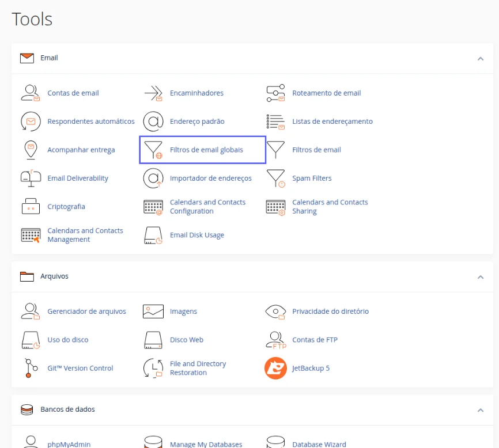Viewport: 499px width, 448px height.
Task: Click the Endereço padrão at-sign icon
Action: point(153,122)
